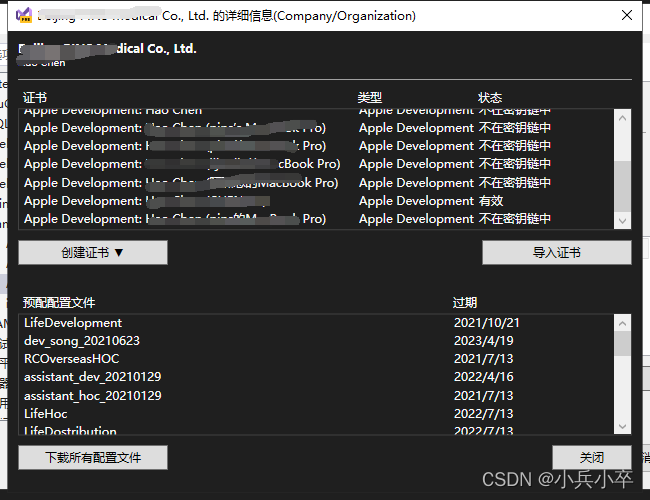Click the 预配配置文件 column header
Screen dimensions: 650x500
59,303
